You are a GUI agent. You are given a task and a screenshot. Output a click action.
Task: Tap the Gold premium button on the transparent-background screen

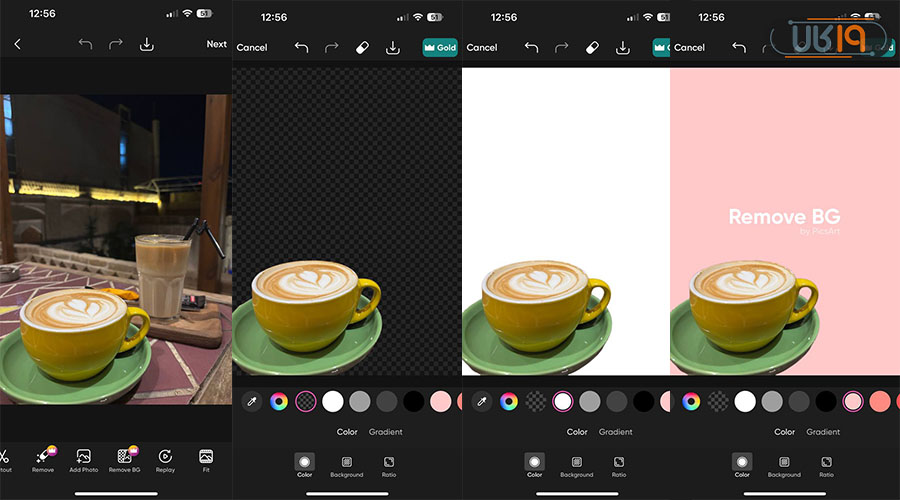440,47
